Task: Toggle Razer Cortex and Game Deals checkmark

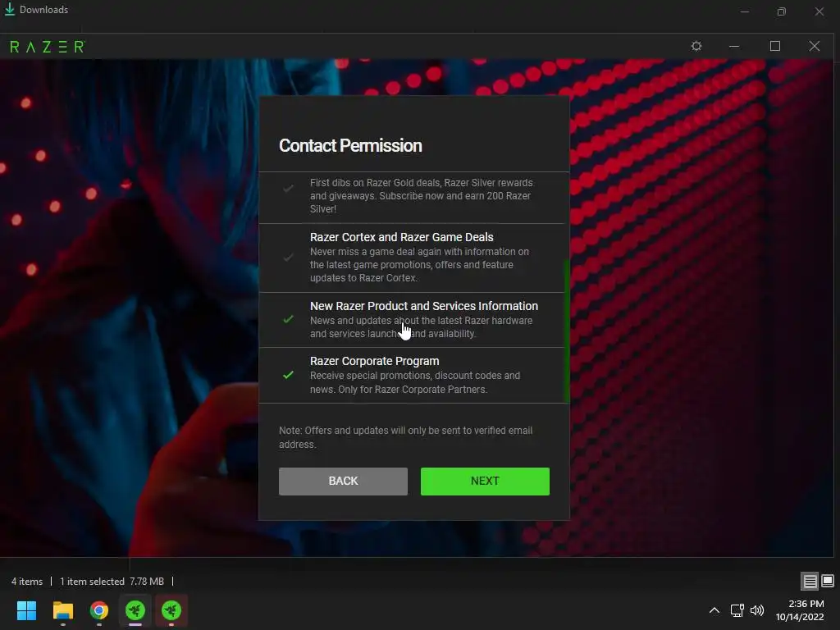Action: click(288, 258)
